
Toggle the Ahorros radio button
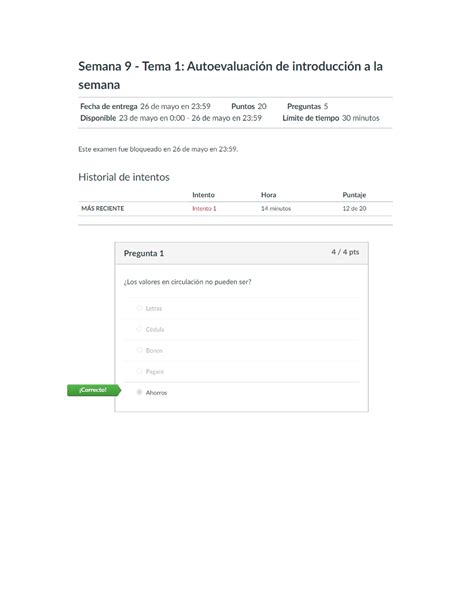tap(139, 392)
